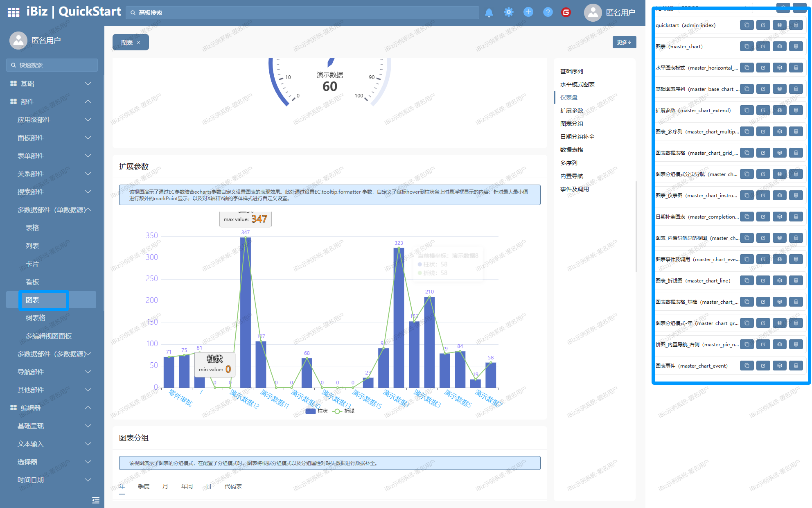Jump to 数据表格 anchor link
Screen dimensions: 812x508
(x=571, y=150)
